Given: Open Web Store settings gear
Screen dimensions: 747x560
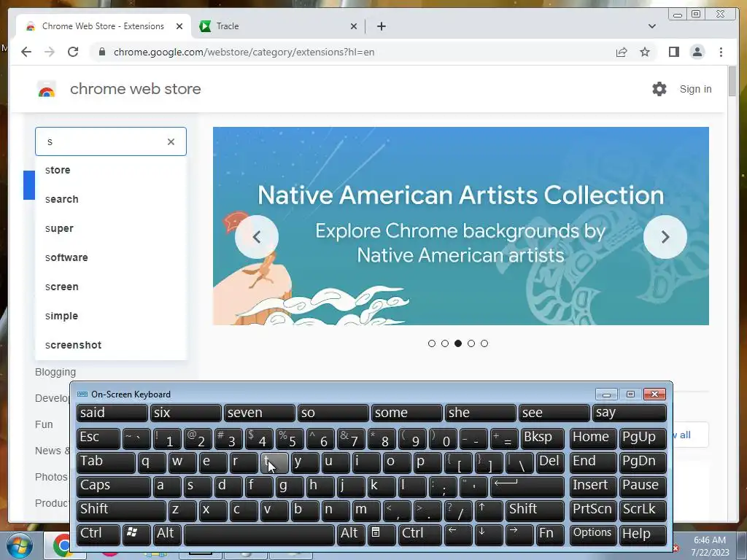Looking at the screenshot, I should click(x=659, y=89).
